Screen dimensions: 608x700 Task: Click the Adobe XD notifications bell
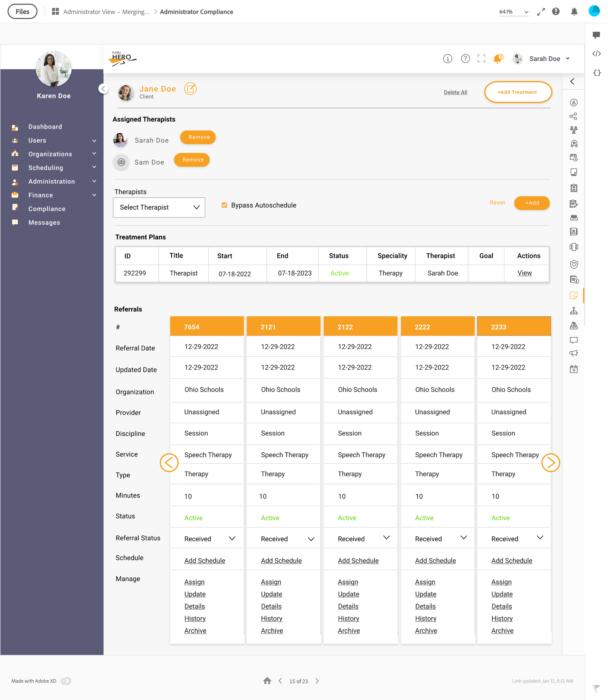[574, 11]
